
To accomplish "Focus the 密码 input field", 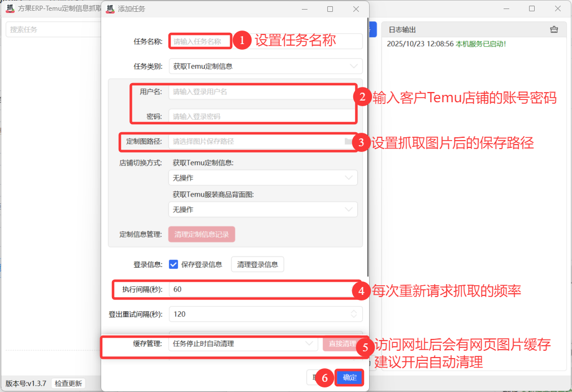I will (x=263, y=116).
